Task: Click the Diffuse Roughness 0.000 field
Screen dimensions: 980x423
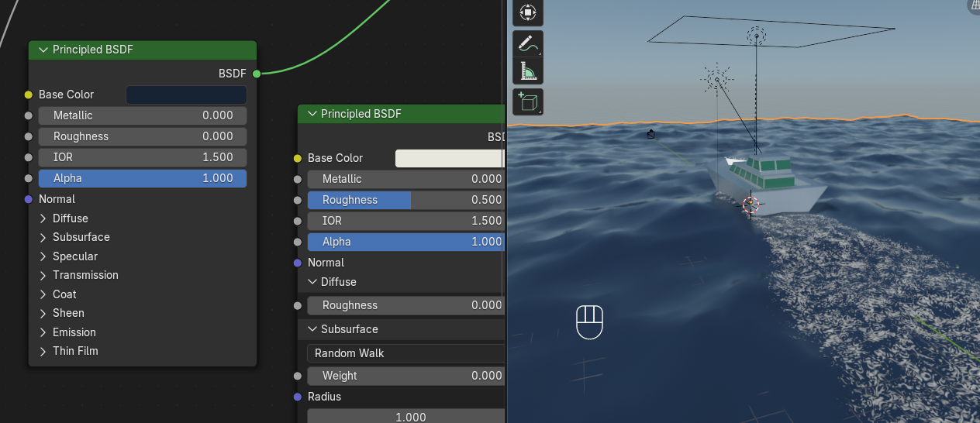Action: pyautogui.click(x=406, y=305)
